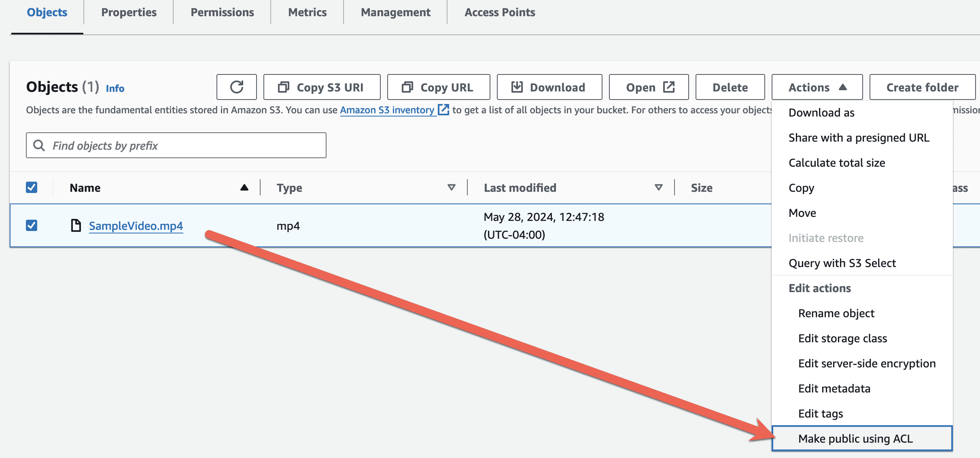Select Make public using ACL
The height and width of the screenshot is (458, 980).
(x=855, y=439)
